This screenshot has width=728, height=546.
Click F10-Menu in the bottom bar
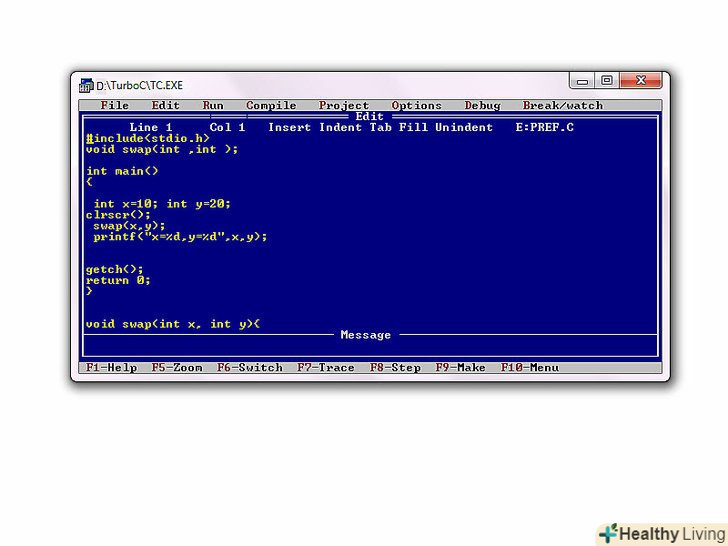[x=530, y=368]
